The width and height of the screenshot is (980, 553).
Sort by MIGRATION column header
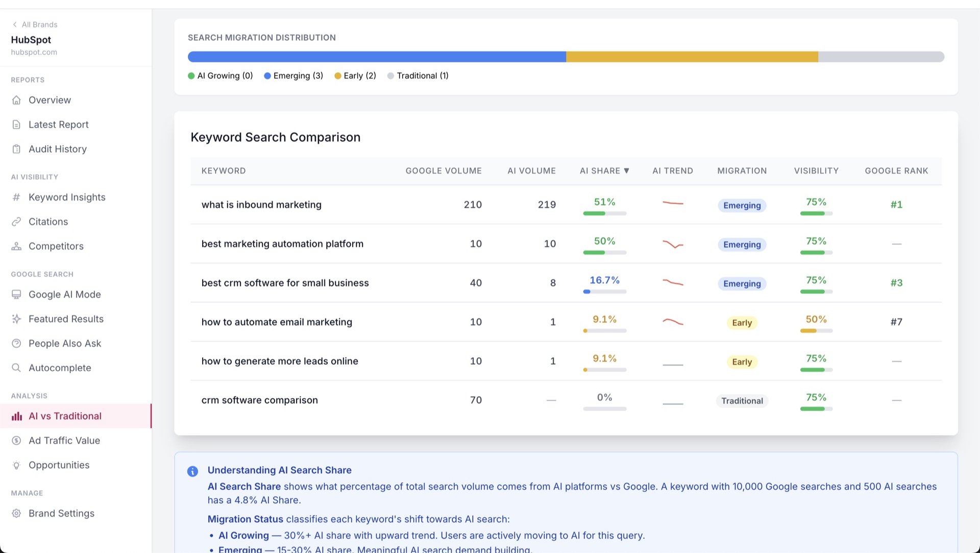[742, 171]
